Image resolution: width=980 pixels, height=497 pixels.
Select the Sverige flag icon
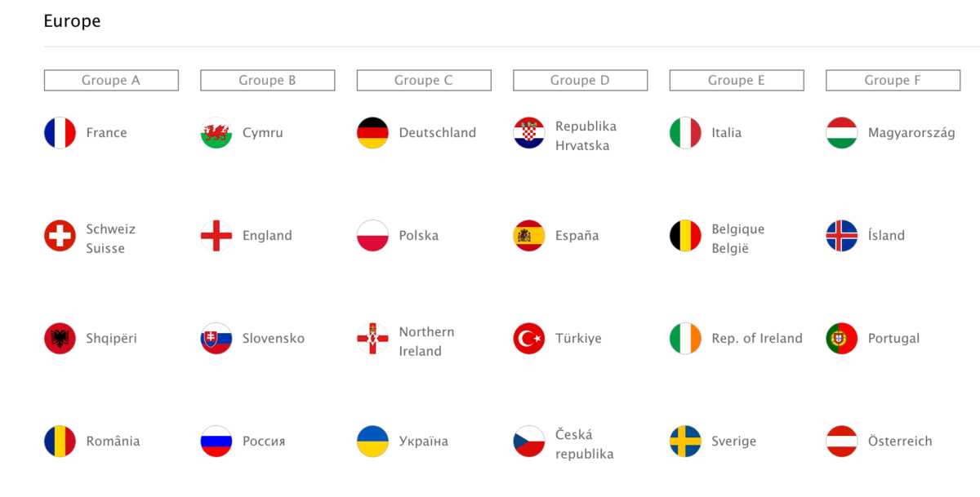click(685, 442)
